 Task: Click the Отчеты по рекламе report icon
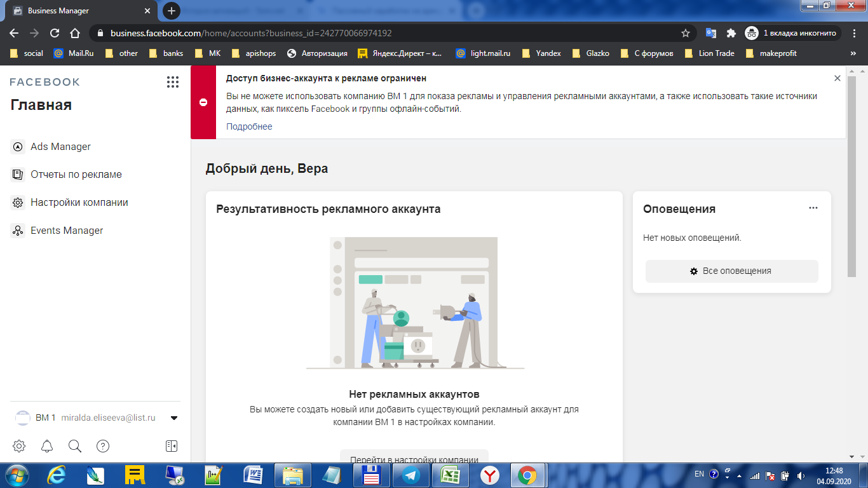pos(18,175)
